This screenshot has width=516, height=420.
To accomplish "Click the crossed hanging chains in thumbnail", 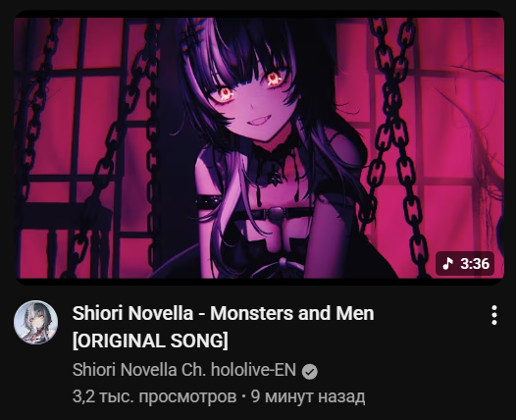I will tap(393, 138).
